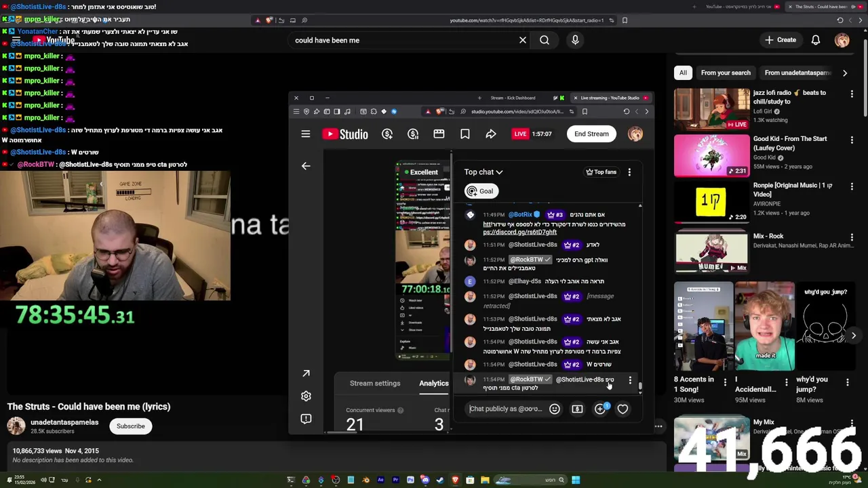Send feedback via Studio exclamation icon
Screen dimensions: 868x488
[306, 419]
